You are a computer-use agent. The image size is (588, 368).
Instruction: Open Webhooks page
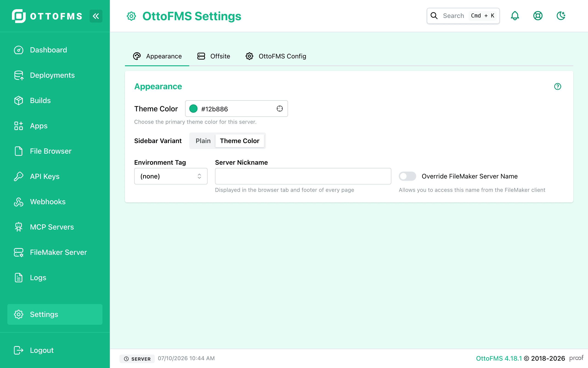[55, 202]
